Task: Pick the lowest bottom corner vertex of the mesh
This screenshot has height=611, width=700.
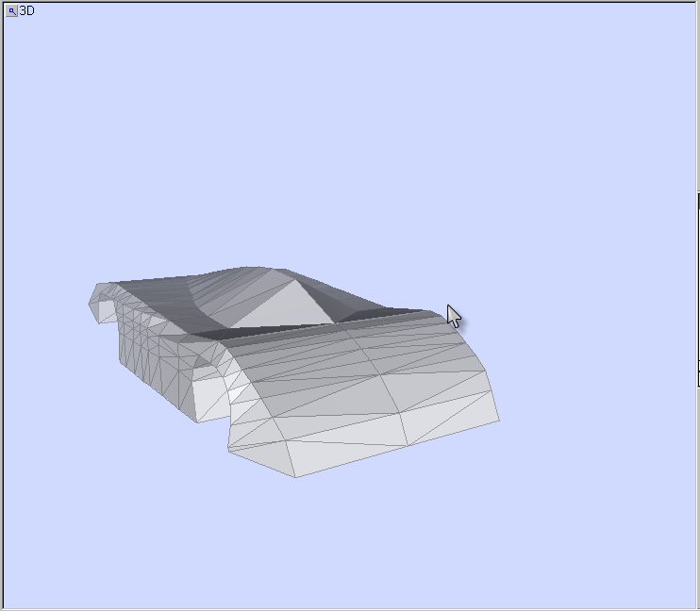Action: click(295, 477)
